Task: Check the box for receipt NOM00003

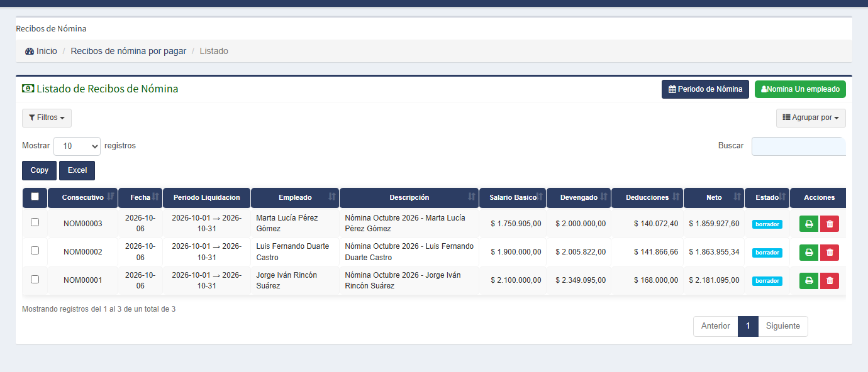Action: 35,222
